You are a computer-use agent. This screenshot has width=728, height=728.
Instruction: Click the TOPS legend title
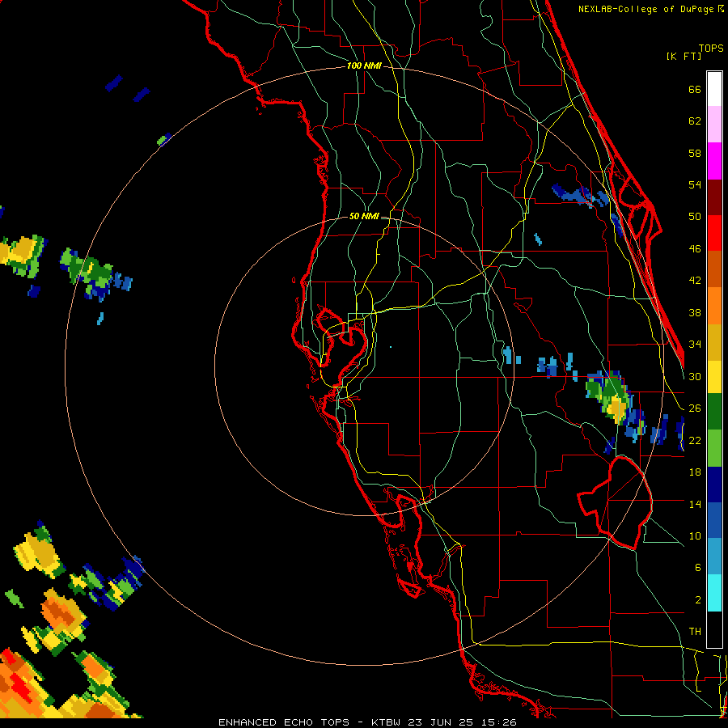pyautogui.click(x=711, y=48)
